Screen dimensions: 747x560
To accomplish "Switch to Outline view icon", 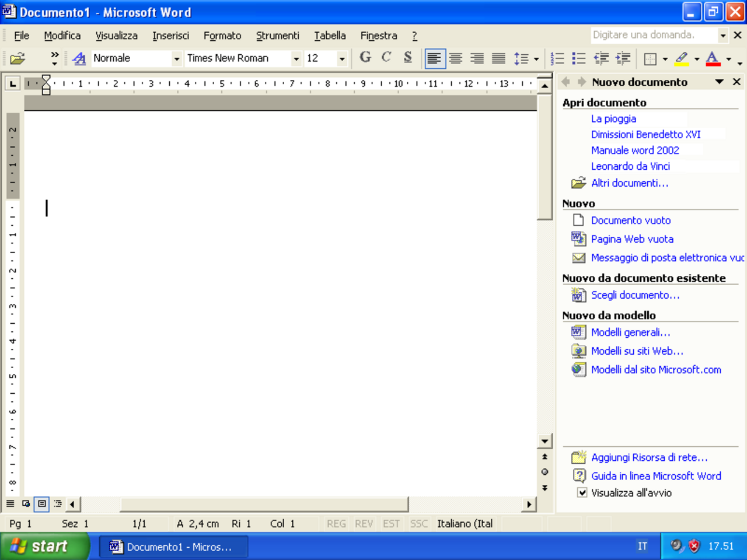I will tap(58, 503).
